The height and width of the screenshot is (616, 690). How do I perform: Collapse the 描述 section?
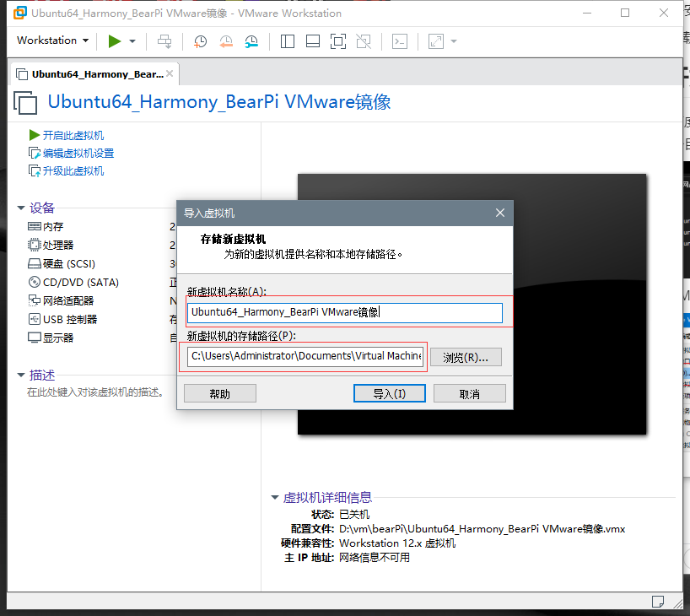pyautogui.click(x=21, y=375)
